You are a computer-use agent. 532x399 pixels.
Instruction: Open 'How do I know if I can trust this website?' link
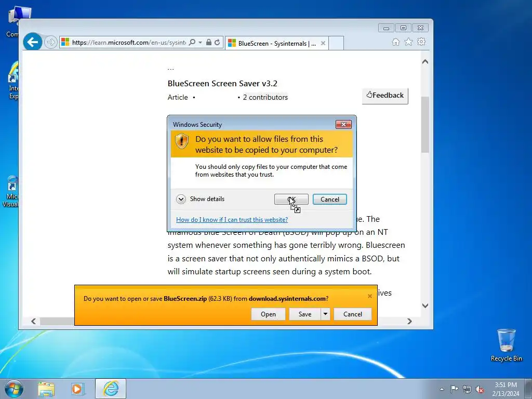tap(232, 220)
